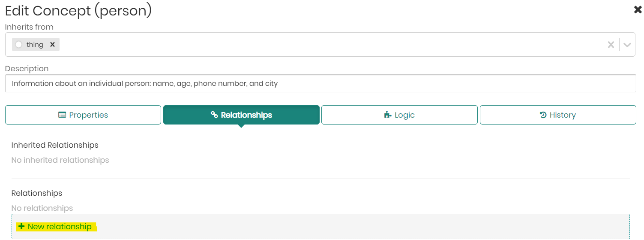This screenshot has width=644, height=240.
Task: Click the circle icon on the thing chip
Action: (19, 44)
